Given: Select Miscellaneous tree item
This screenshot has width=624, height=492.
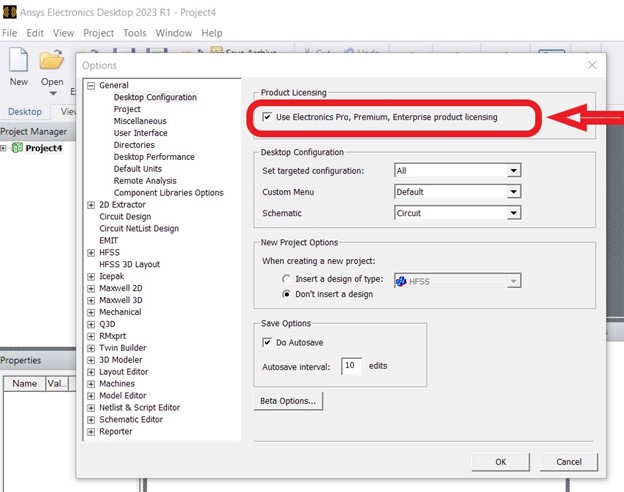Looking at the screenshot, I should coord(140,121).
